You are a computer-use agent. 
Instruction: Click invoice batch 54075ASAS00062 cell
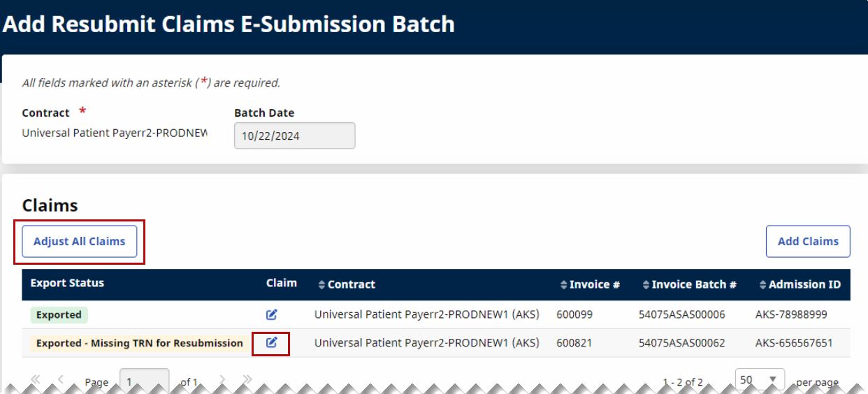pyautogui.click(x=681, y=343)
